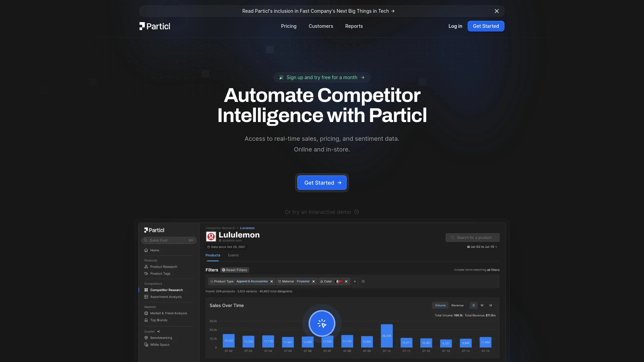Remove Polyester material filter
644x362 pixels.
(314, 282)
